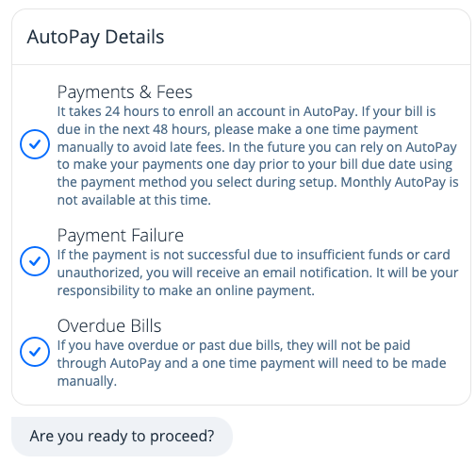Select the AutoPay Details card title
This screenshot has height=464, width=476.
(x=95, y=37)
